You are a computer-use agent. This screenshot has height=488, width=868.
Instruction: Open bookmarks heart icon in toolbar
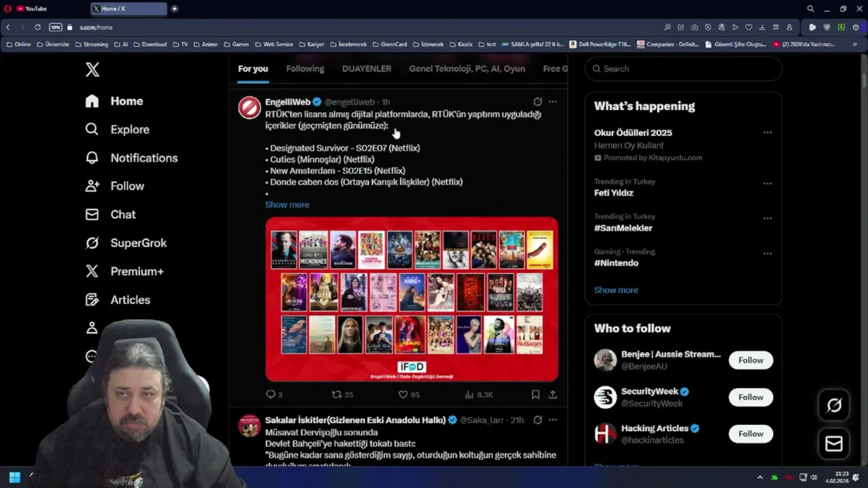(x=749, y=27)
